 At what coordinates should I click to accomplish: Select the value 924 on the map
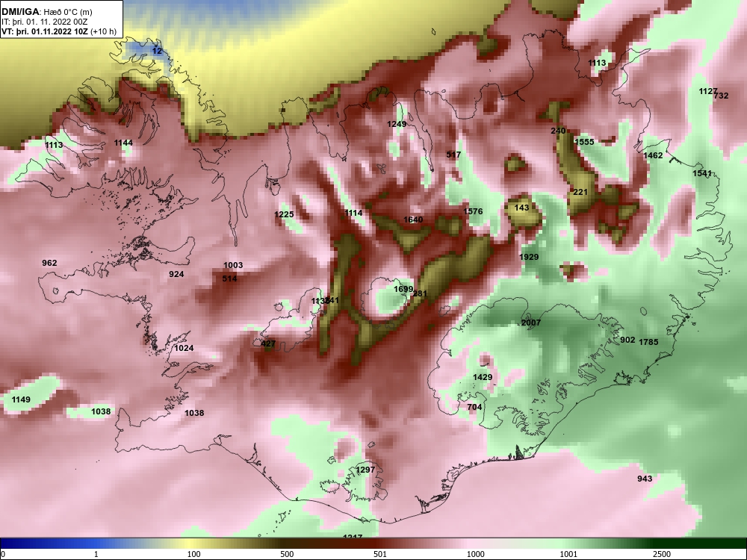[176, 274]
